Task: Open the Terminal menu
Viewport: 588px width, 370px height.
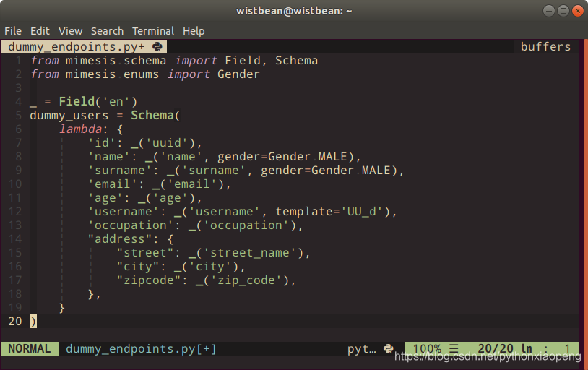Action: click(x=153, y=31)
